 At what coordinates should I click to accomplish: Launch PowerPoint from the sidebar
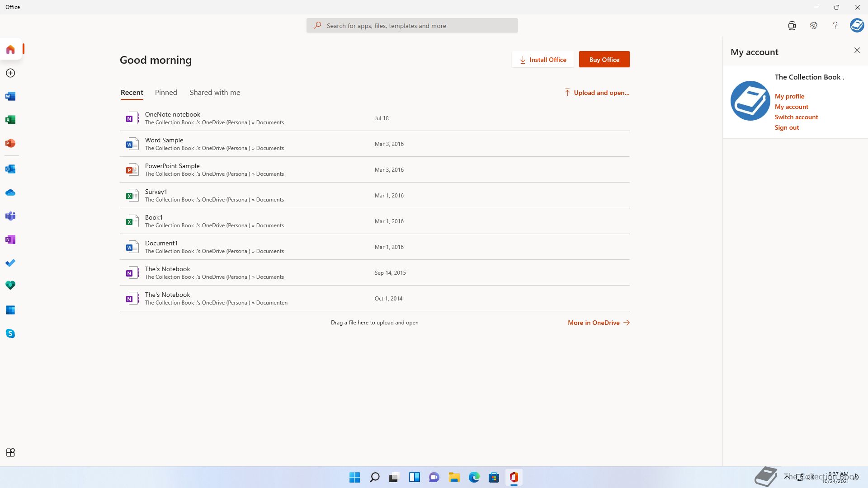[x=10, y=143]
